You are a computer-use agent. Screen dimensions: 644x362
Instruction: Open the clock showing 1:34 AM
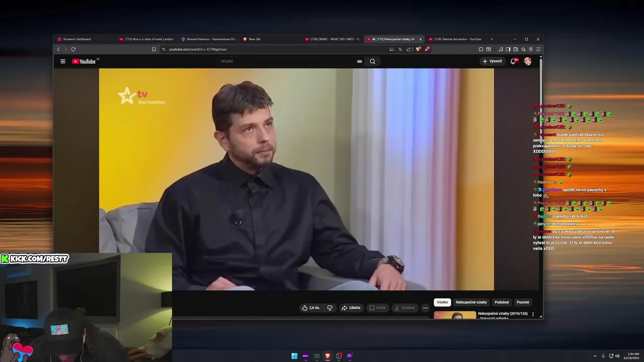632,356
